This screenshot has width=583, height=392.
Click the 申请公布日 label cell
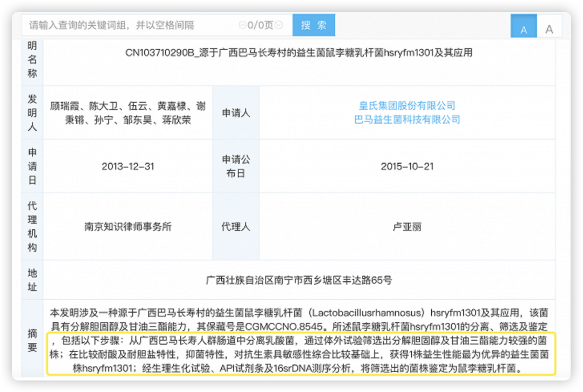(x=236, y=166)
